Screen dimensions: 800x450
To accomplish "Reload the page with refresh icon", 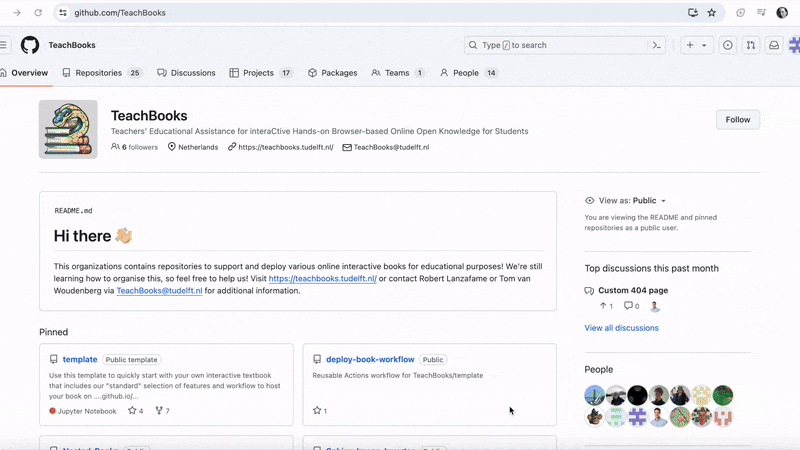I will pos(38,13).
